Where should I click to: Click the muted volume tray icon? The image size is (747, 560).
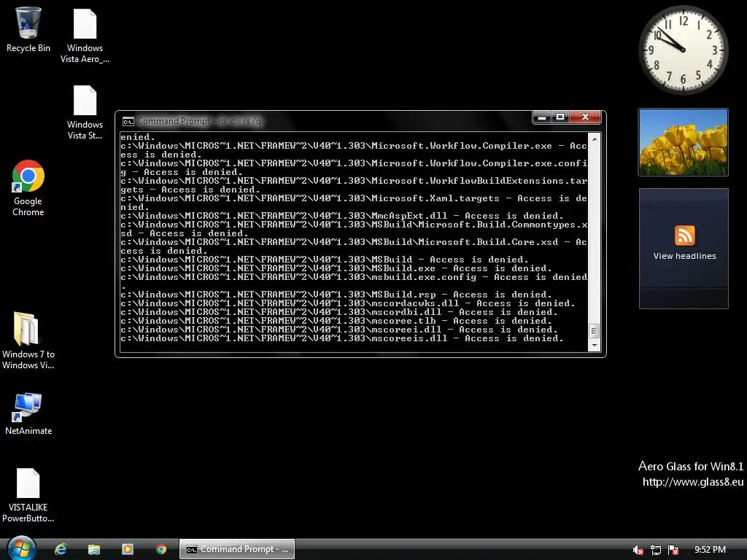[638, 550]
